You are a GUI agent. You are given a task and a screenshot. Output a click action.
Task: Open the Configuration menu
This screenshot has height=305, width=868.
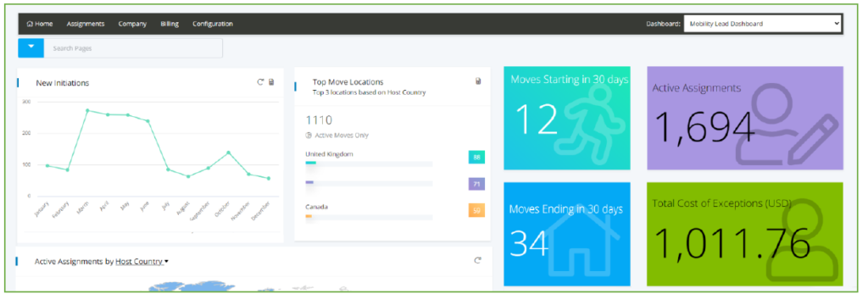(x=213, y=24)
